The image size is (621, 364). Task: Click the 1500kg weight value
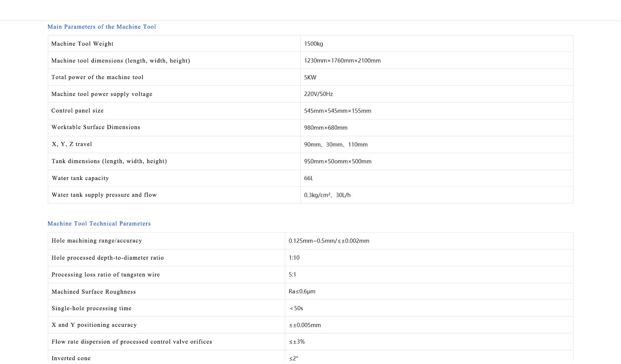[313, 44]
